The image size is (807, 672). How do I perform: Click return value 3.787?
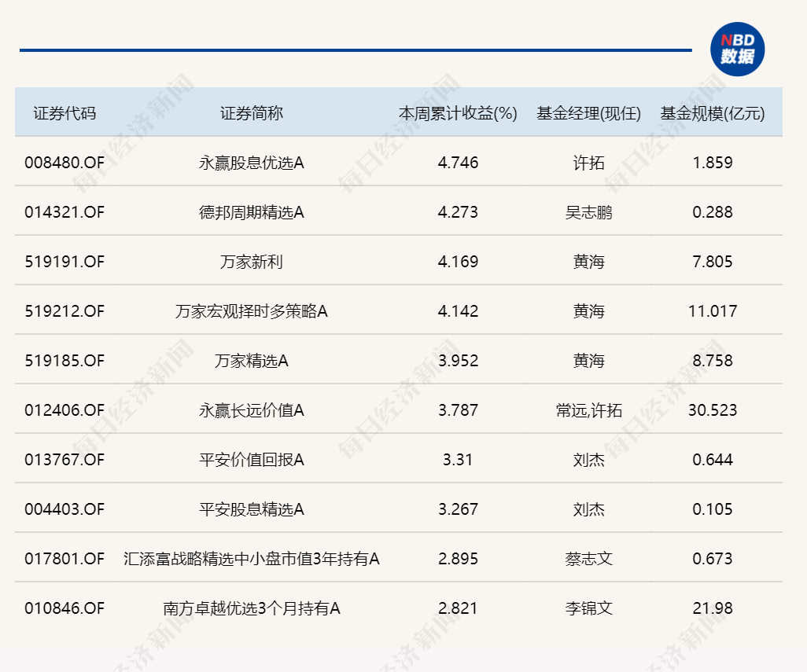pyautogui.click(x=458, y=410)
